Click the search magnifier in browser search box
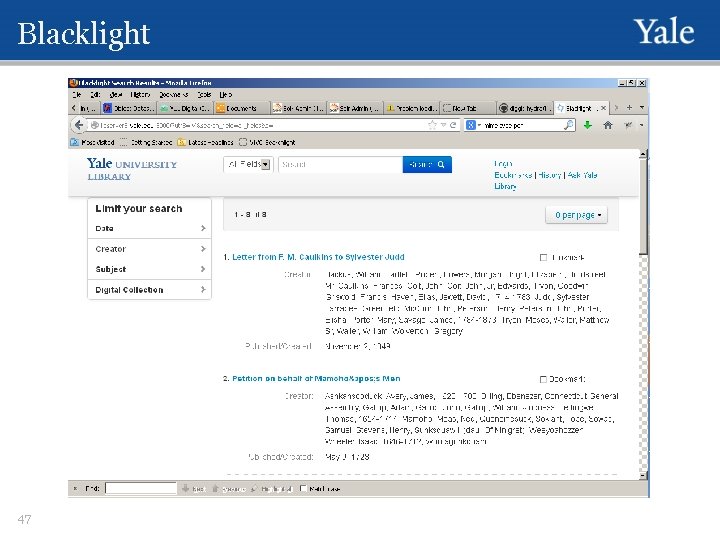The image size is (720, 540). click(x=568, y=125)
